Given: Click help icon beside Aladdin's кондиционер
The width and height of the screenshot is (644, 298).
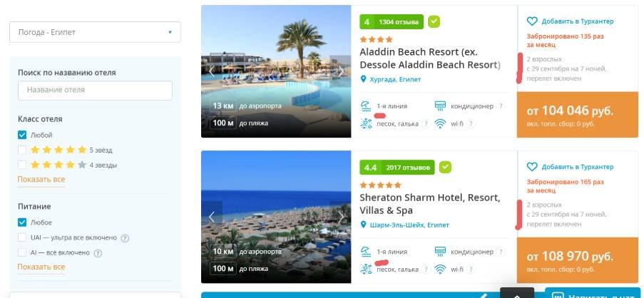Looking at the screenshot, I should point(500,106).
